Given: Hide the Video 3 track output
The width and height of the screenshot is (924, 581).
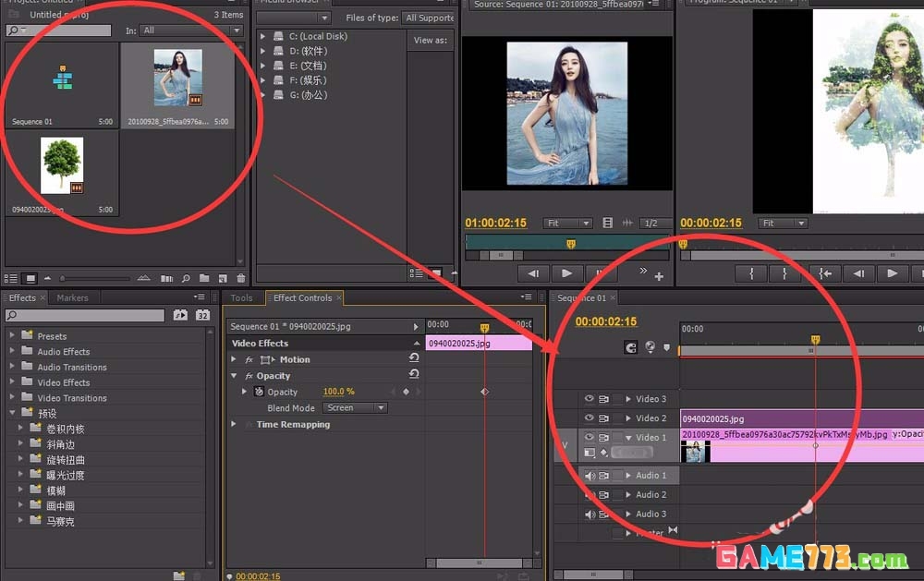Looking at the screenshot, I should tap(589, 399).
